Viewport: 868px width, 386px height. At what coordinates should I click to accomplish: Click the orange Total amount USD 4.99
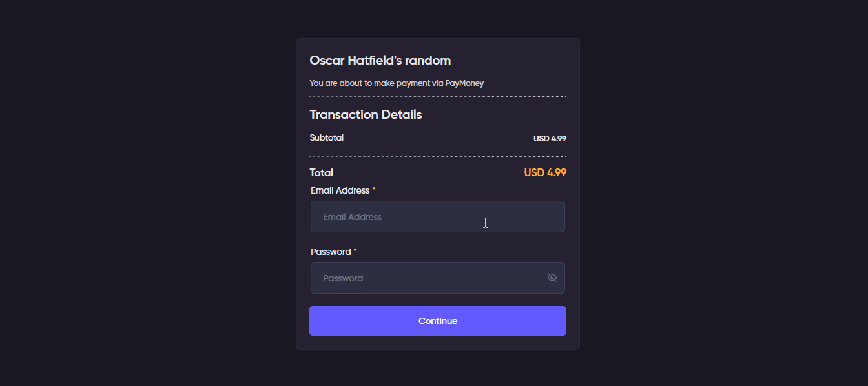click(x=545, y=173)
